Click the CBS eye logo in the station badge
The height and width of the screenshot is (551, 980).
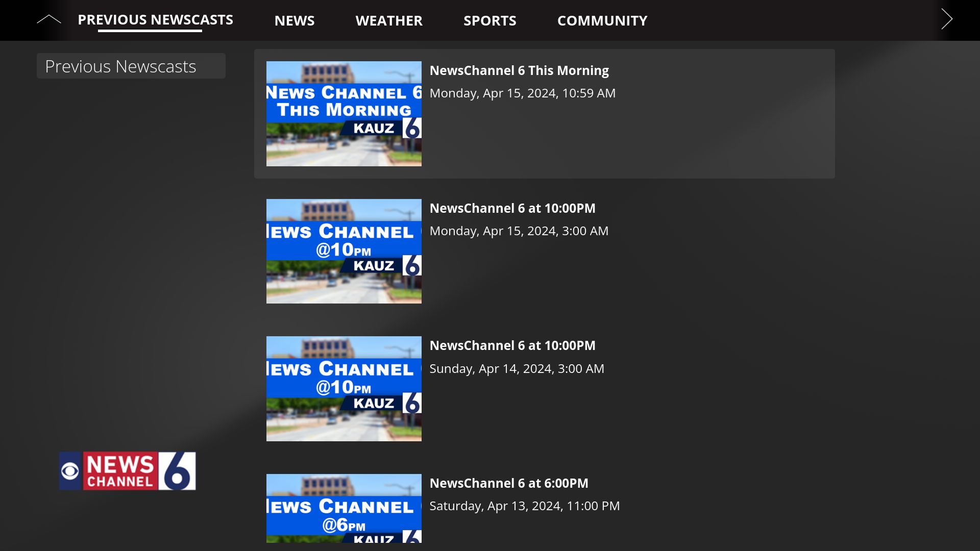[x=70, y=470]
